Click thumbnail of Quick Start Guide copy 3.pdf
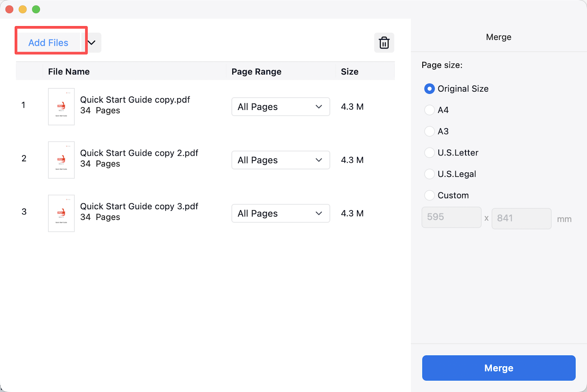Viewport: 587px width, 392px height. coord(61,213)
